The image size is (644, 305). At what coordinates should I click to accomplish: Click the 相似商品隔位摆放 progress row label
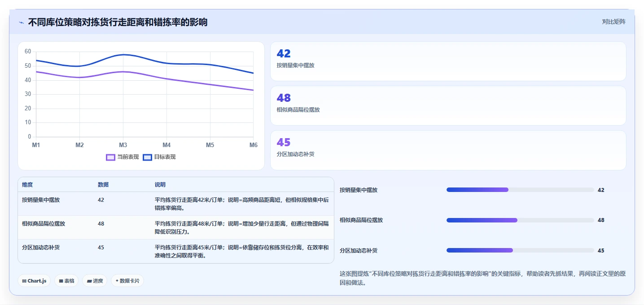click(361, 220)
